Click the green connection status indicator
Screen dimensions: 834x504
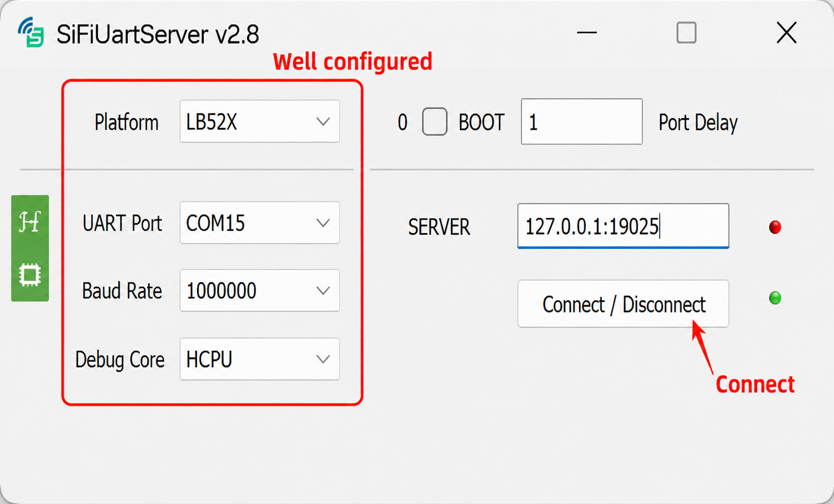tap(775, 298)
